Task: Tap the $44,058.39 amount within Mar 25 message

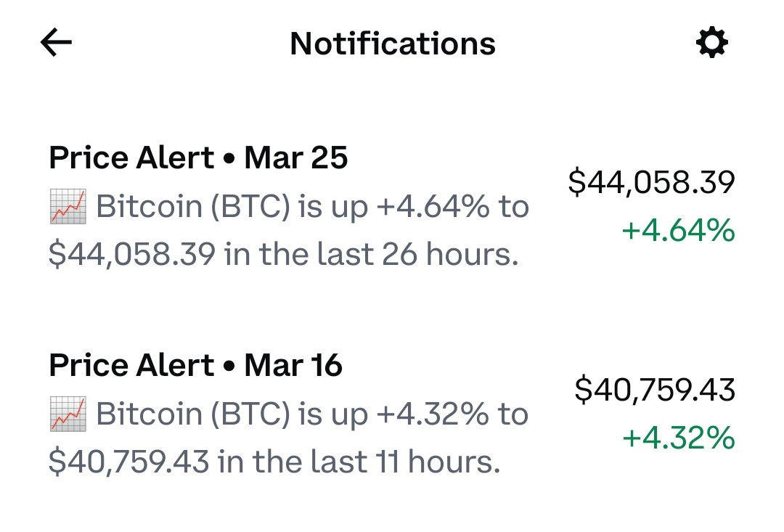Action: click(x=133, y=254)
